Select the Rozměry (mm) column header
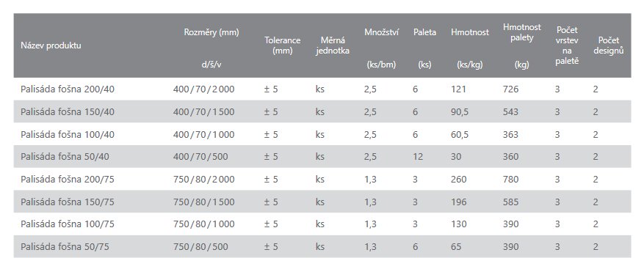644x269 pixels. click(x=211, y=32)
